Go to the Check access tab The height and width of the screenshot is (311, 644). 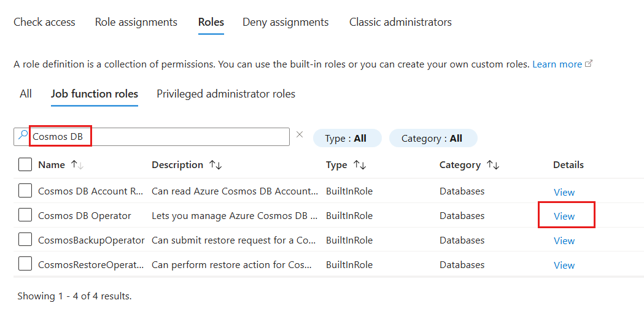pyautogui.click(x=44, y=22)
